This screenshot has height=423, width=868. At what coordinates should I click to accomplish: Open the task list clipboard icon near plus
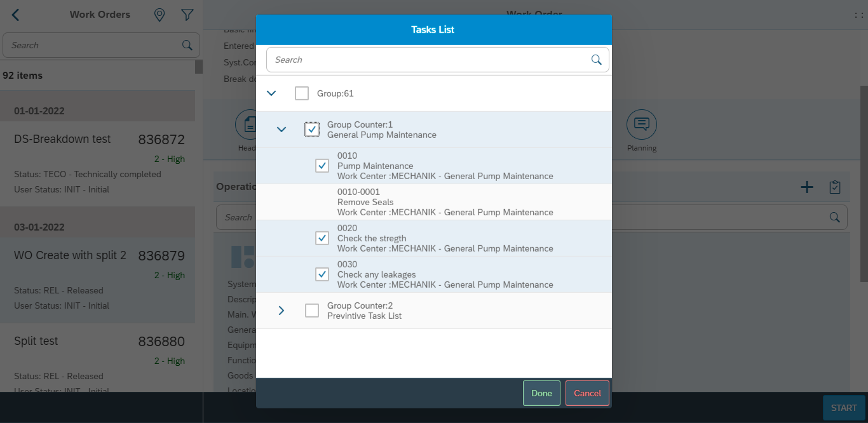[835, 187]
